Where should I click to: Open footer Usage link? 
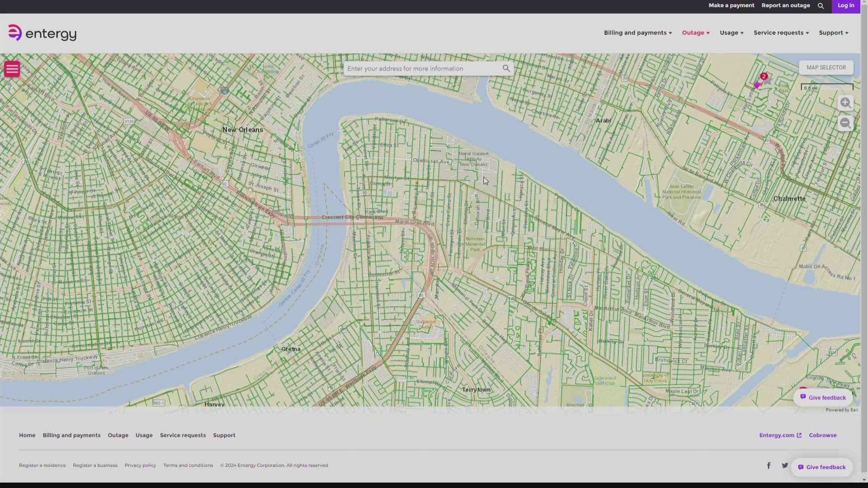[x=144, y=435]
